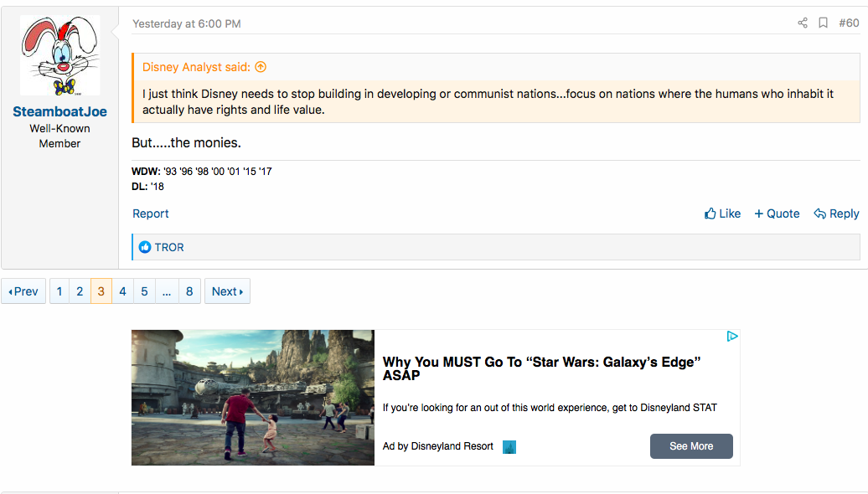868x494 pixels.
Task: Like the post by SteamboatJoe
Action: click(722, 214)
